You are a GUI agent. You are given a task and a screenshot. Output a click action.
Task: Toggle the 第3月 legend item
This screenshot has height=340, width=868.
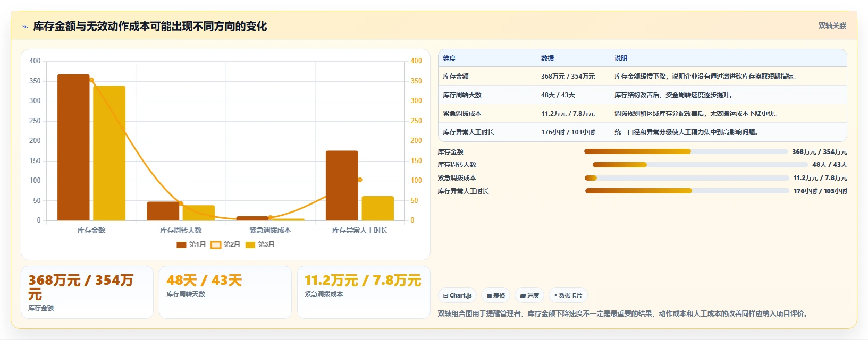click(260, 244)
